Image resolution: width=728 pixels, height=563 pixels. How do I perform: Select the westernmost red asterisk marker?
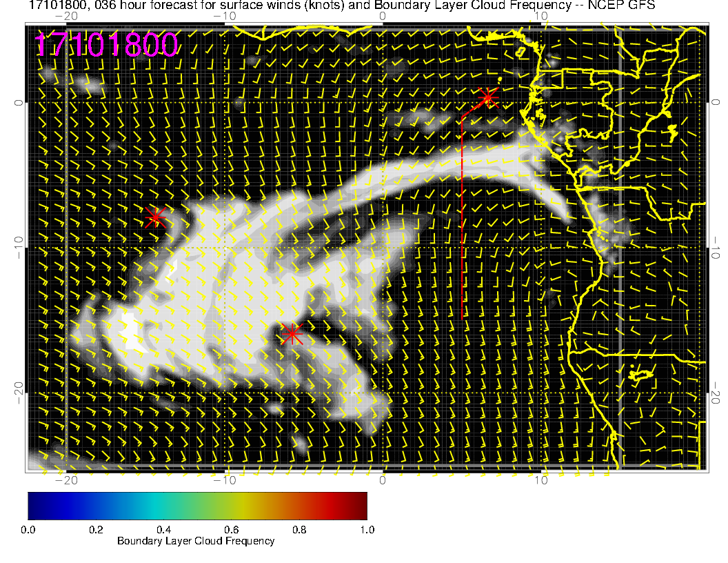click(156, 217)
